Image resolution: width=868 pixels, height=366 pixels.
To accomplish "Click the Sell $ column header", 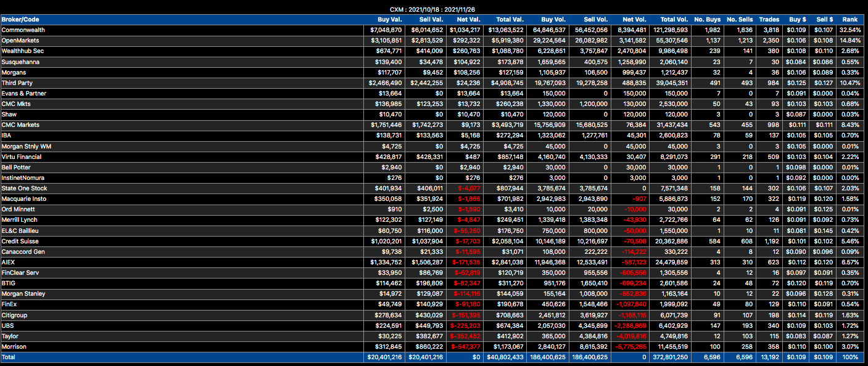I will tap(824, 20).
